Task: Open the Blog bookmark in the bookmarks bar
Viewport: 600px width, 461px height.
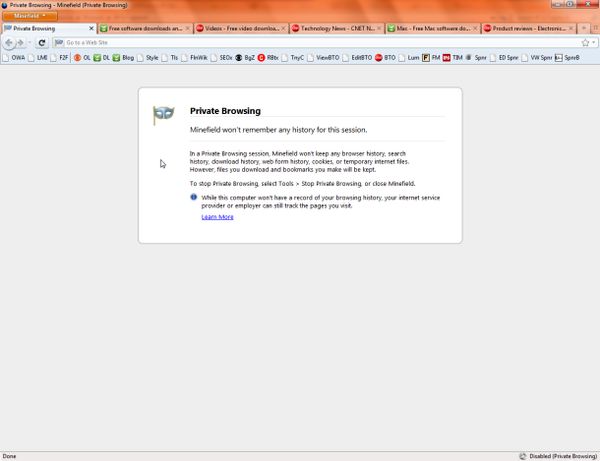Action: tap(123, 58)
